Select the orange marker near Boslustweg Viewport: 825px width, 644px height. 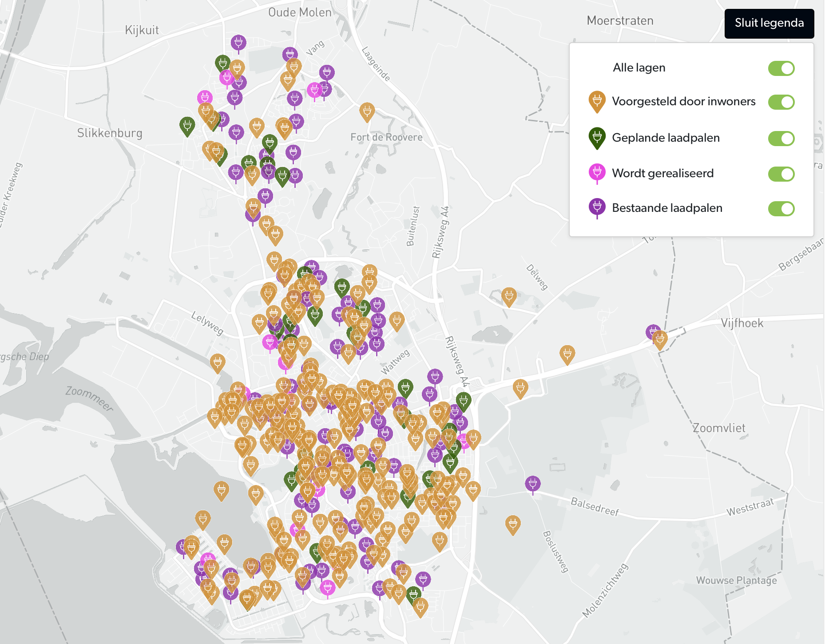(x=512, y=524)
